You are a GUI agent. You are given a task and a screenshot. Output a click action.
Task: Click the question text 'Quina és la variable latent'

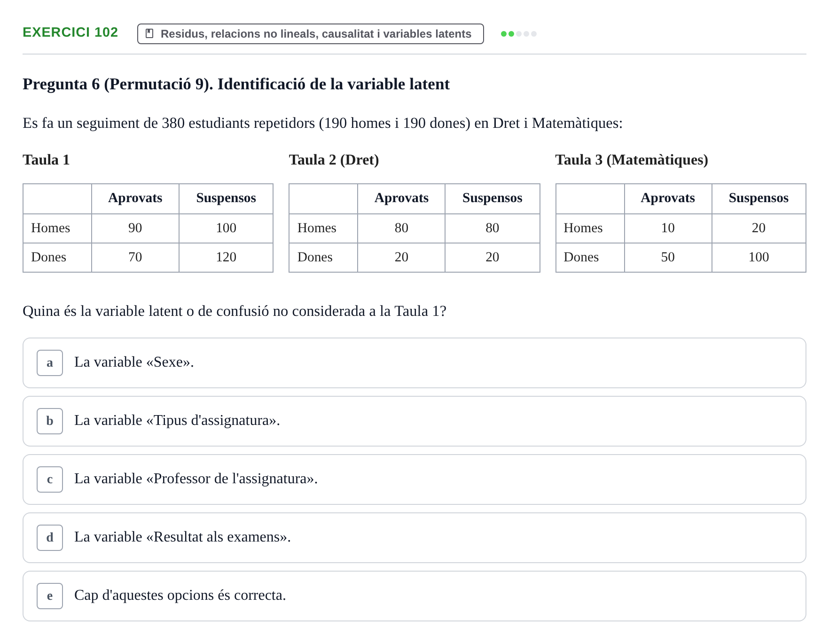[235, 311]
